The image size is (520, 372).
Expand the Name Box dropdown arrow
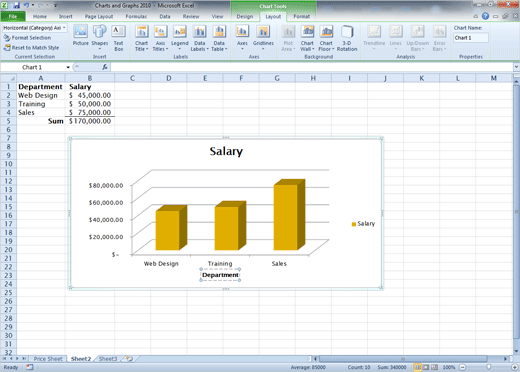pyautogui.click(x=68, y=67)
